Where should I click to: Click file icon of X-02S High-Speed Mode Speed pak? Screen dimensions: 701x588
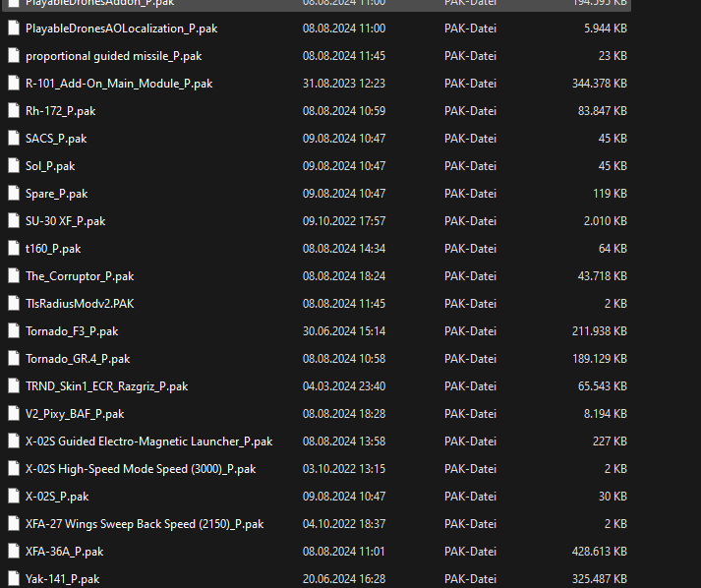coord(14,469)
